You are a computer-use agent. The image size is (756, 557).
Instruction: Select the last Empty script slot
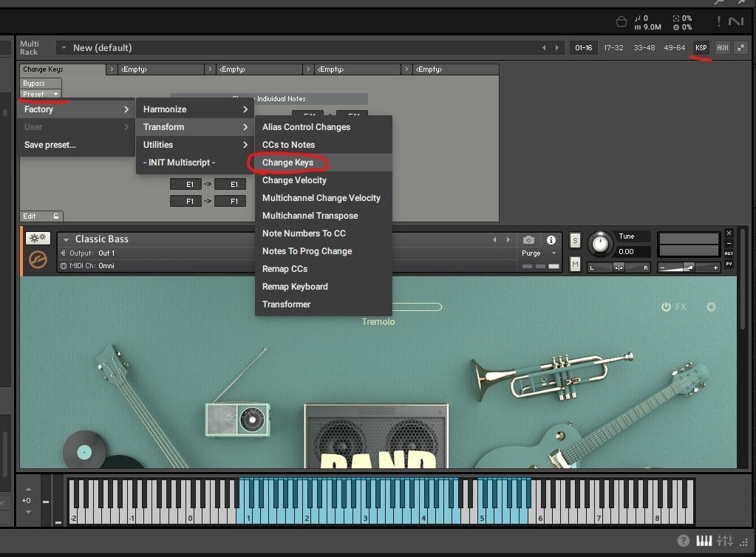(456, 69)
